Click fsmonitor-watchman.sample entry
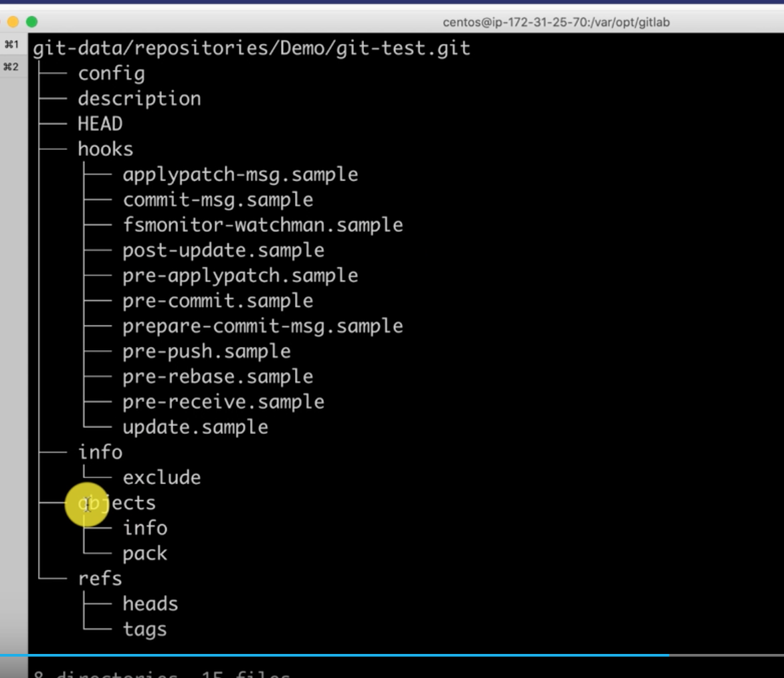Image resolution: width=784 pixels, height=678 pixels. [x=263, y=225]
